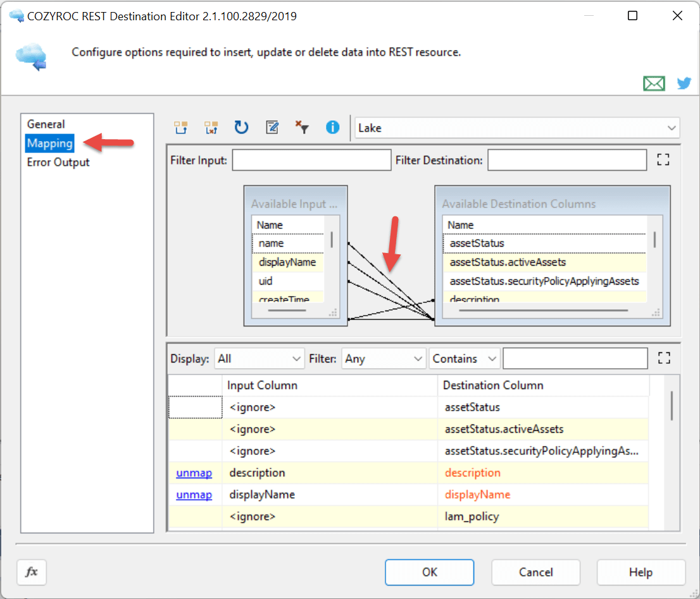Click the orange description destination cell

click(x=543, y=472)
